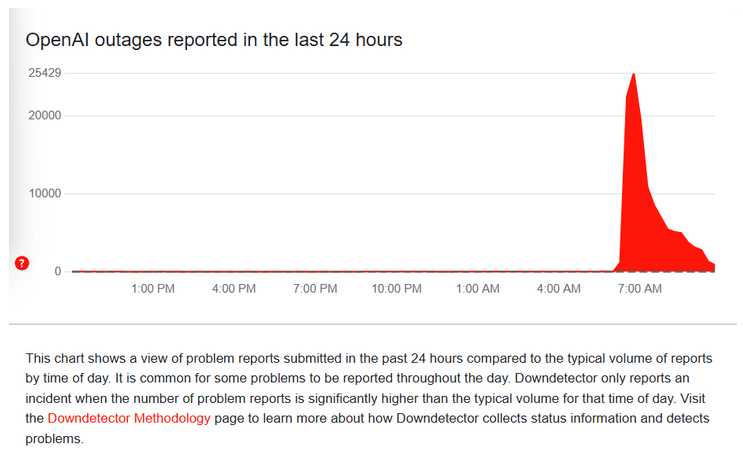Click the 25429 maximum value label
The image size is (743, 462).
pos(45,73)
